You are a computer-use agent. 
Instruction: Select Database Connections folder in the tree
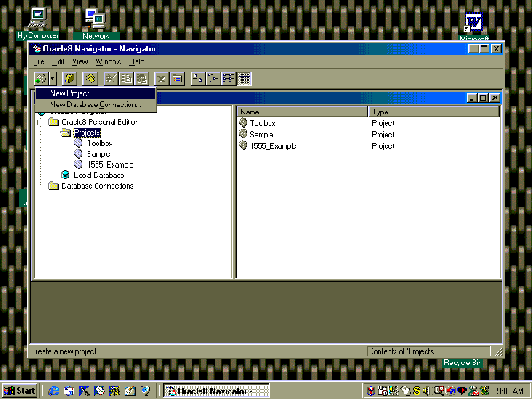click(x=98, y=186)
